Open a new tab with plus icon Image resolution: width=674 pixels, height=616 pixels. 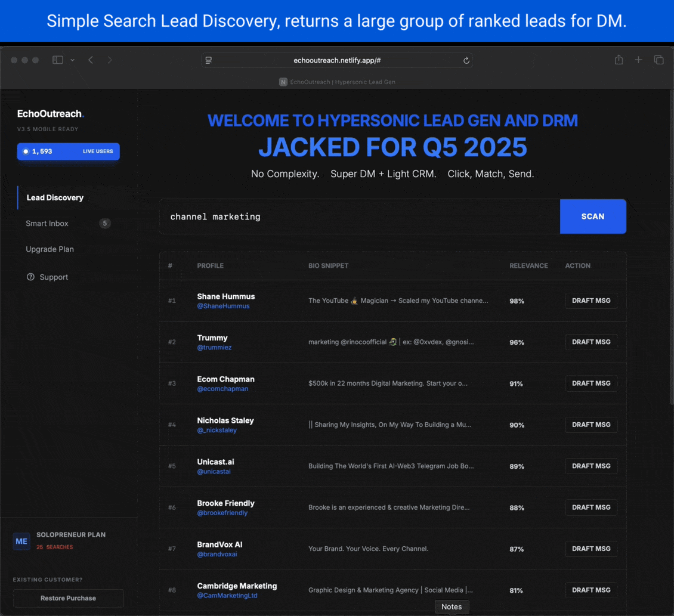(638, 60)
